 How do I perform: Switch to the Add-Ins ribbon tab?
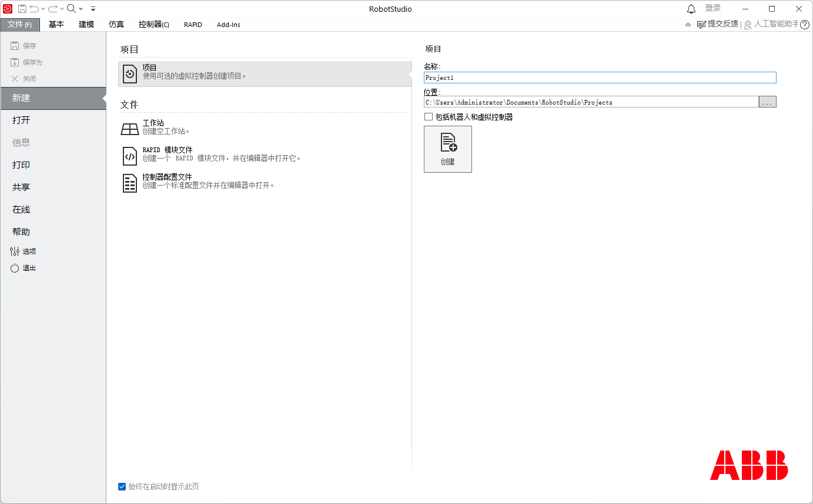tap(229, 25)
